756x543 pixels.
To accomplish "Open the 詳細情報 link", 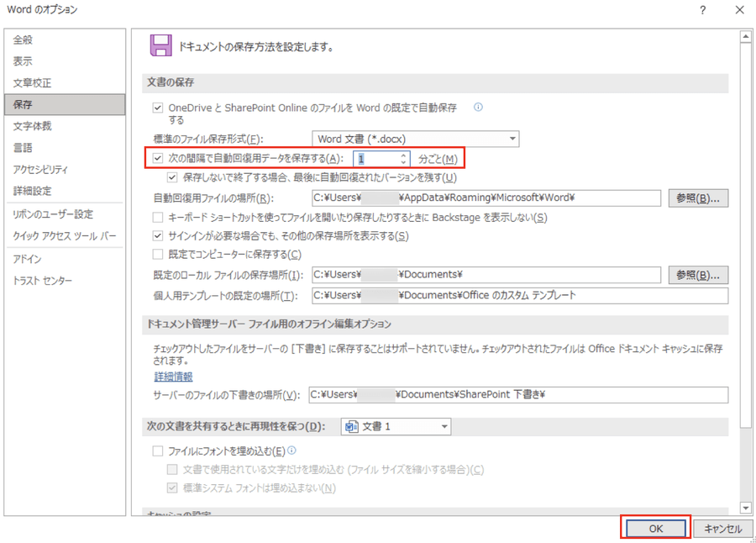I will point(173,377).
